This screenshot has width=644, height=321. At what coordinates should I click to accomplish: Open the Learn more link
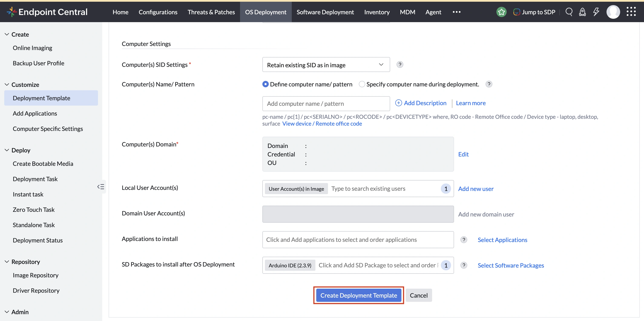pyautogui.click(x=471, y=103)
